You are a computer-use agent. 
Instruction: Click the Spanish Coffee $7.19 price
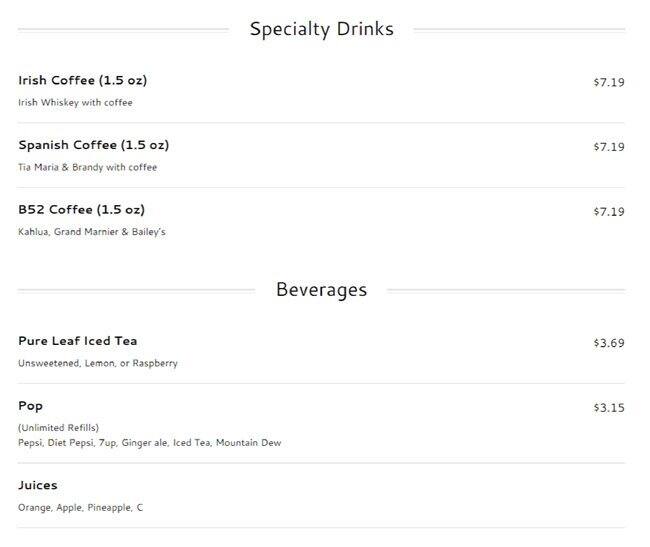pyautogui.click(x=608, y=147)
